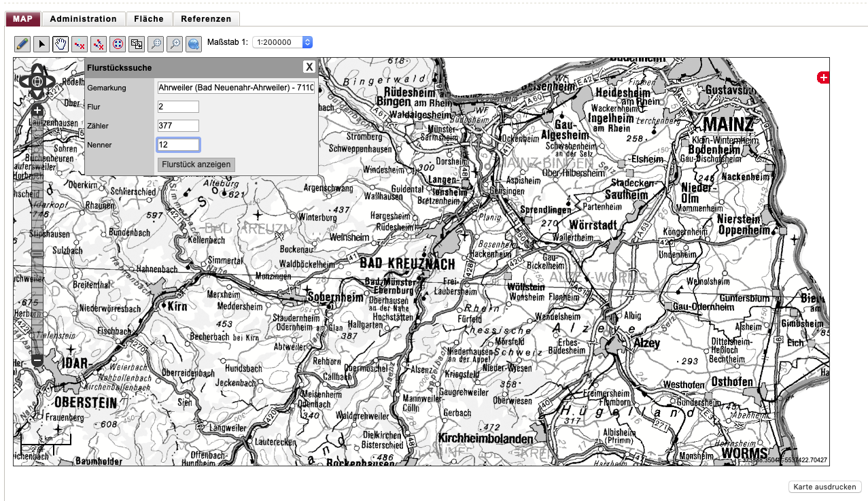Click the zoom in magnifier icon

[x=175, y=44]
